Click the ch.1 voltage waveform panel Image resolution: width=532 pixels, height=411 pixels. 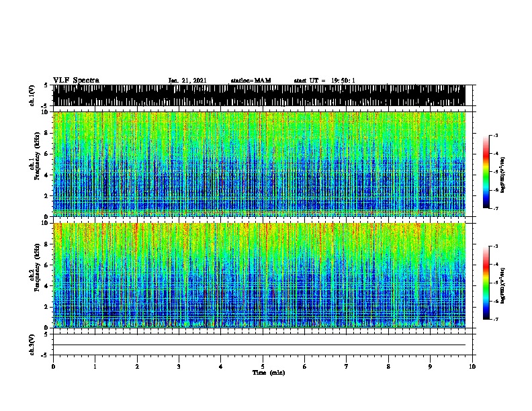tap(259, 95)
